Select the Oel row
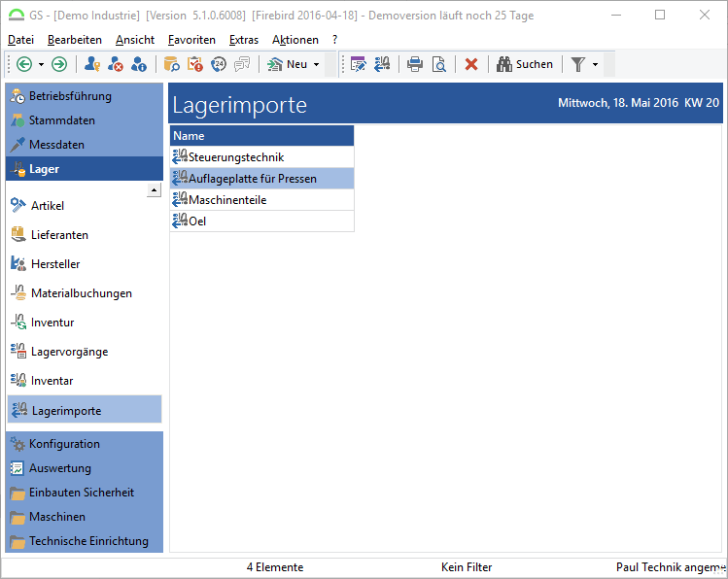Image resolution: width=728 pixels, height=579 pixels. [x=261, y=221]
